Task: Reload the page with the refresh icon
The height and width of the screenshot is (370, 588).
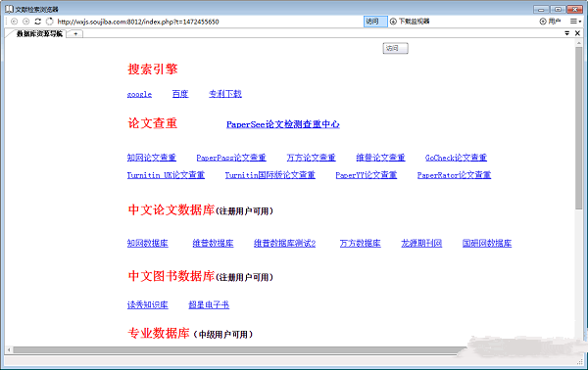Action: point(37,22)
